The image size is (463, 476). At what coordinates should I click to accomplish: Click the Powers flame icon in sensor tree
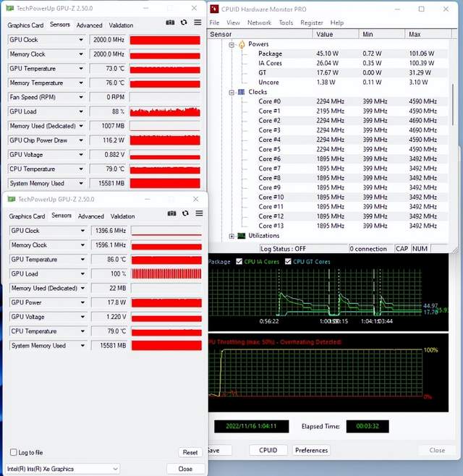click(x=242, y=44)
